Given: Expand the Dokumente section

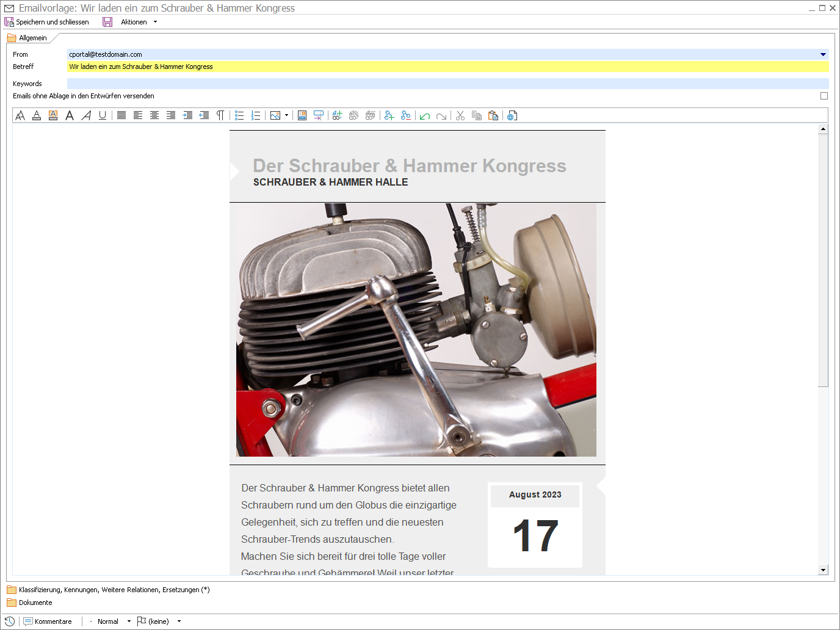Looking at the screenshot, I should pyautogui.click(x=29, y=603).
